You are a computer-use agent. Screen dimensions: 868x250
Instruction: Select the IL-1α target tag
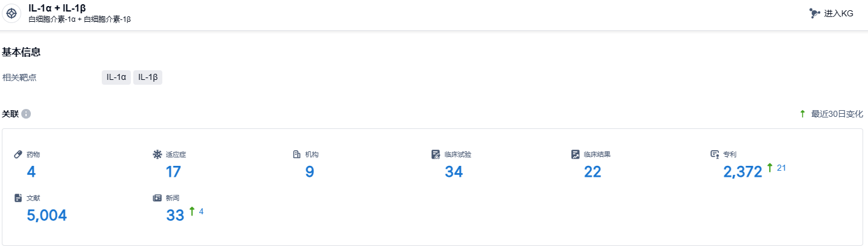116,77
